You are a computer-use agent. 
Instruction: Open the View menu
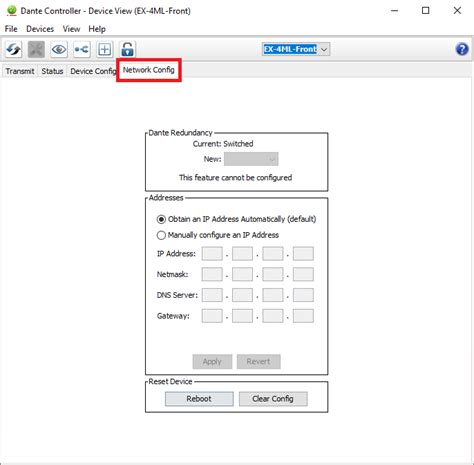(x=71, y=29)
